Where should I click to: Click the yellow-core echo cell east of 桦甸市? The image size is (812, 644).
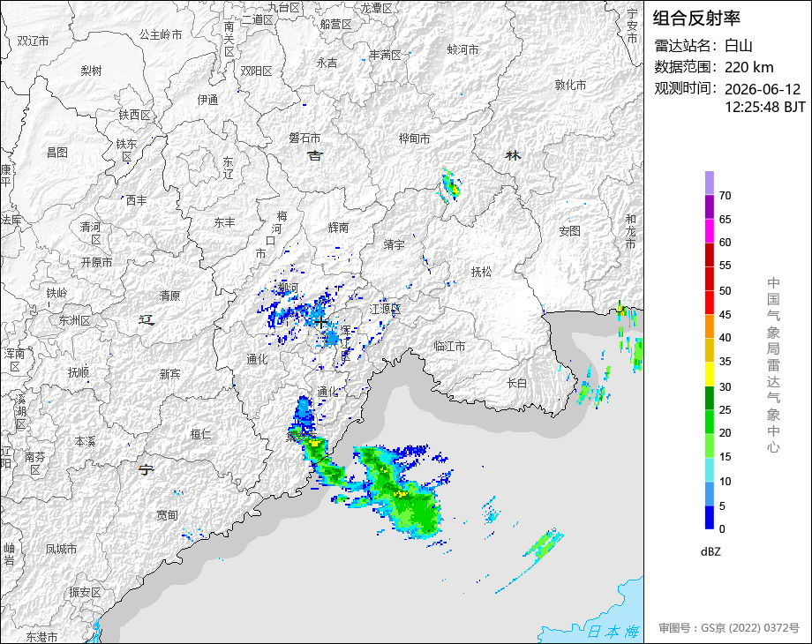tap(451, 185)
